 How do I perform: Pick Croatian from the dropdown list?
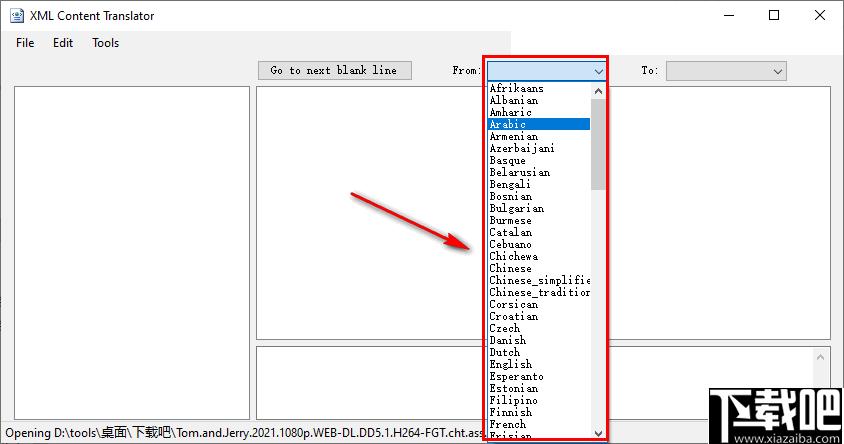tap(539, 316)
